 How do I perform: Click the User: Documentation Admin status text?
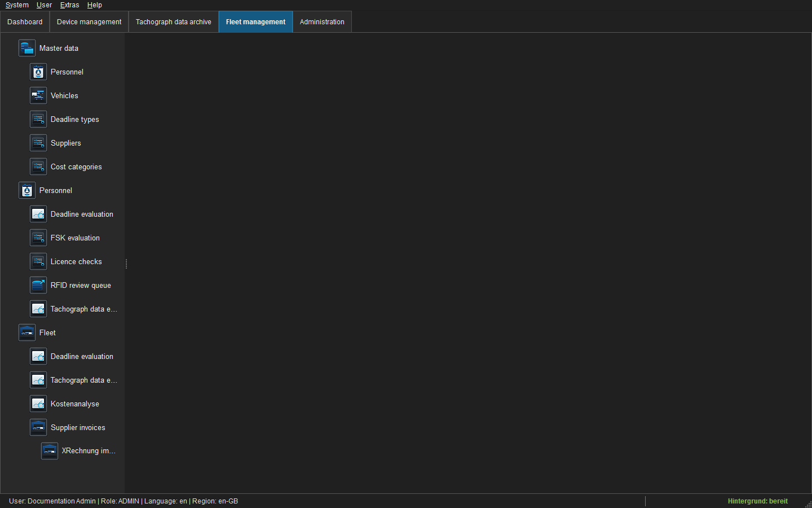[52, 501]
